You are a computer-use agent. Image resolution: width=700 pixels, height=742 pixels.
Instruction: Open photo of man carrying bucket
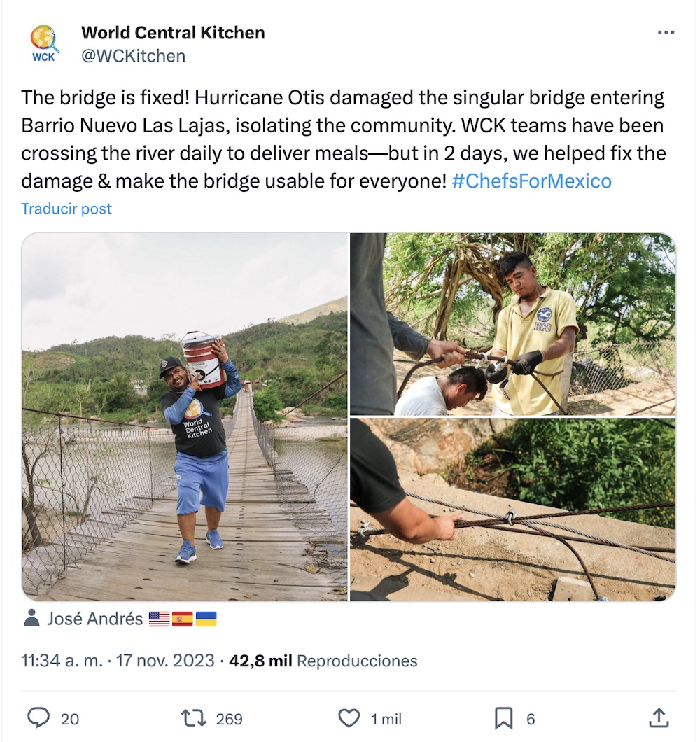pyautogui.click(x=185, y=416)
